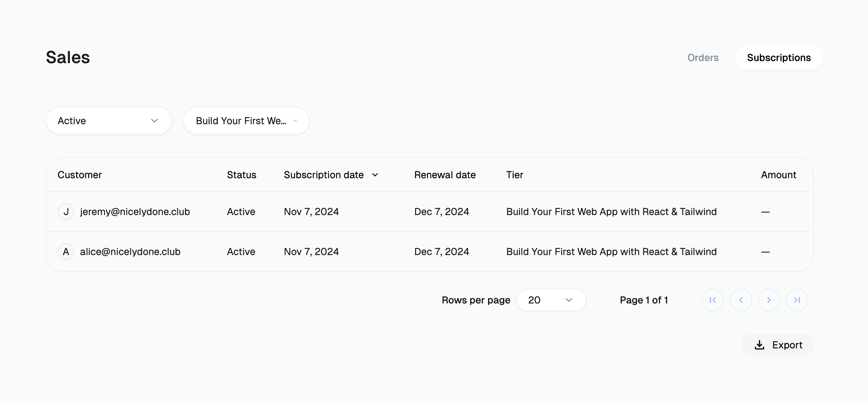Go to the first page
This screenshot has width=868, height=401.
coord(712,300)
